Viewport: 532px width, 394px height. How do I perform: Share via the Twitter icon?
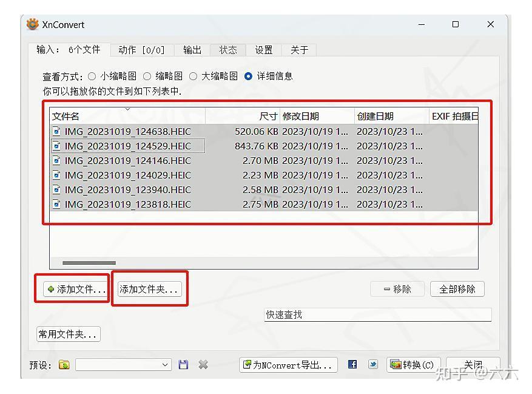click(373, 364)
